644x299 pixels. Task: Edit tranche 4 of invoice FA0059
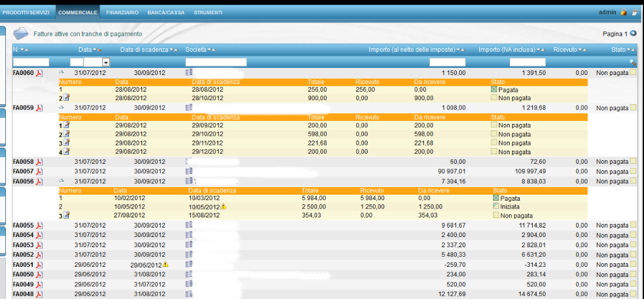67,152
